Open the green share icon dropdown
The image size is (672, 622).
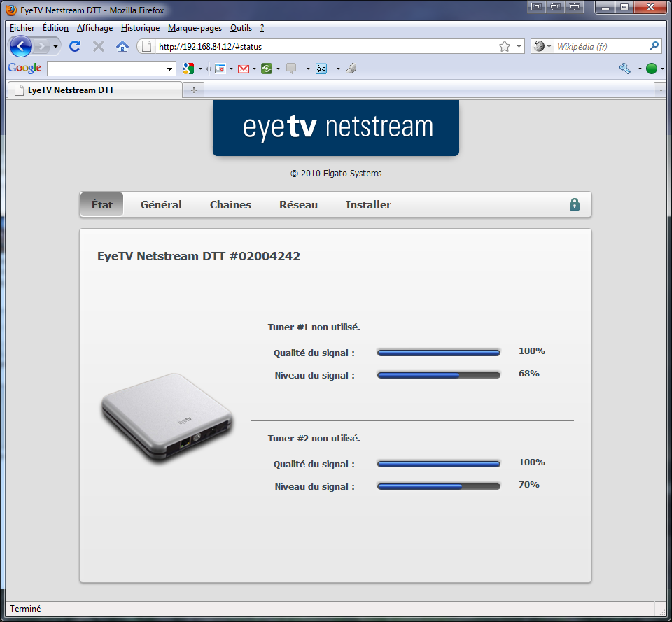point(278,69)
